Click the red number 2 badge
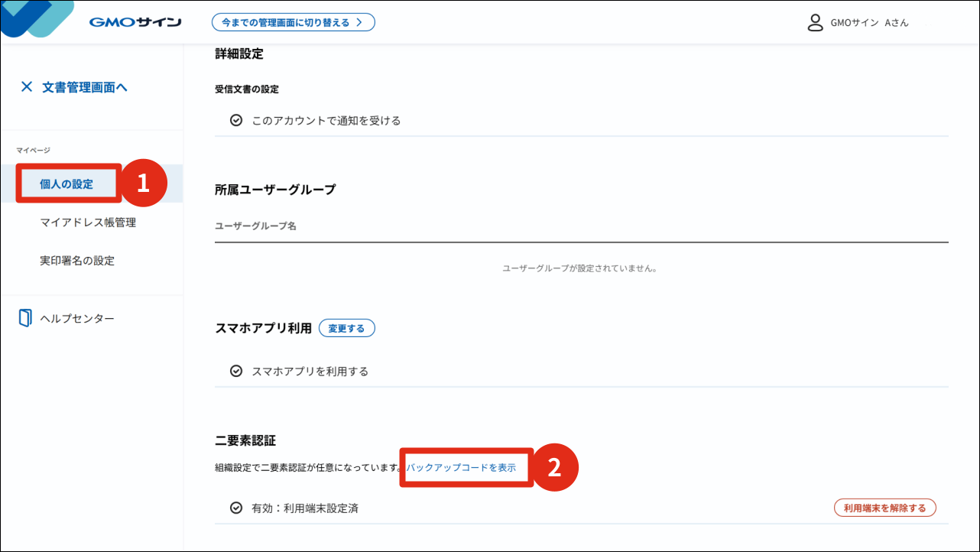The width and height of the screenshot is (980, 552). tap(555, 468)
